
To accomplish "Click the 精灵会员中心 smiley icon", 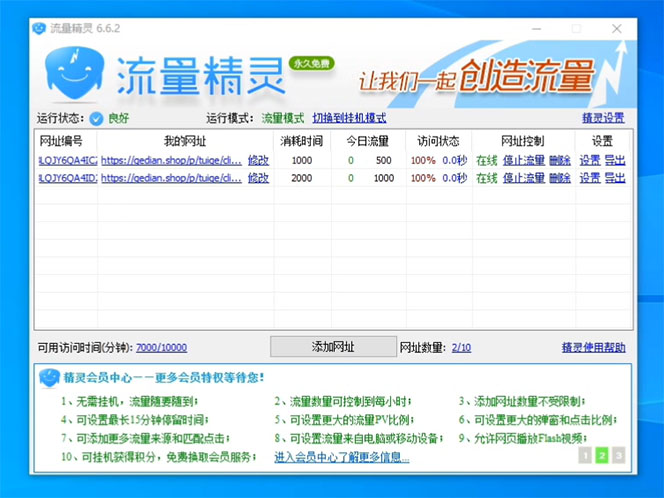I will tap(48, 377).
